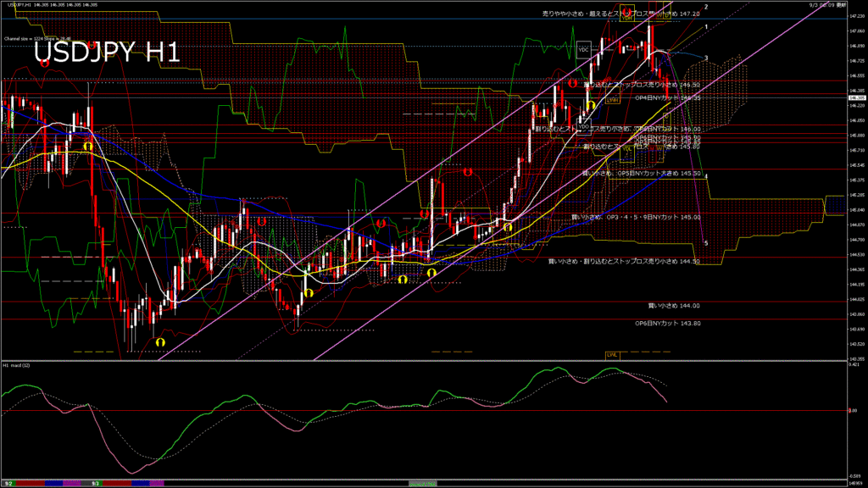This screenshot has height=488, width=868.
Task: Select the OP6日NYカット 143.80 label
Action: click(668, 323)
